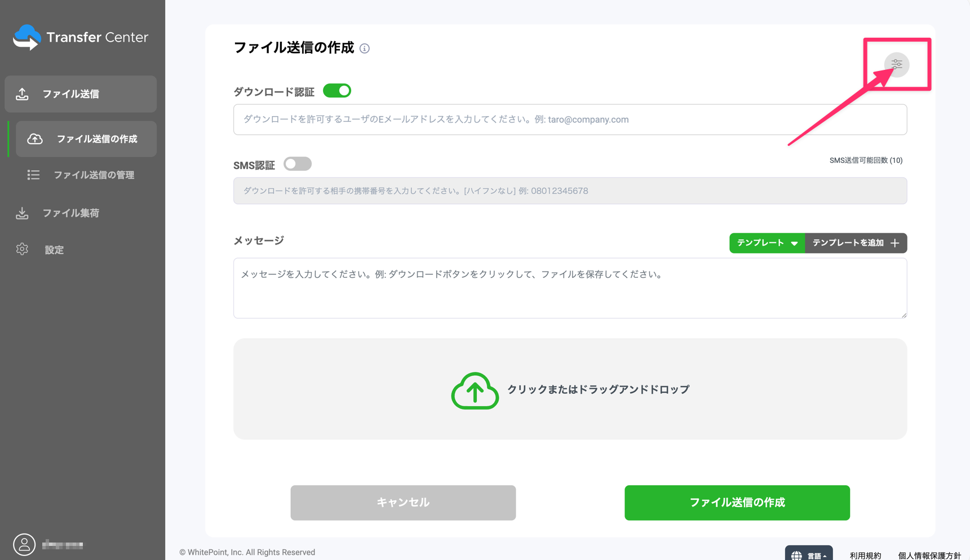Viewport: 970px width, 560px height.
Task: Click the ファイル送信の管理 list icon
Action: coord(33,175)
